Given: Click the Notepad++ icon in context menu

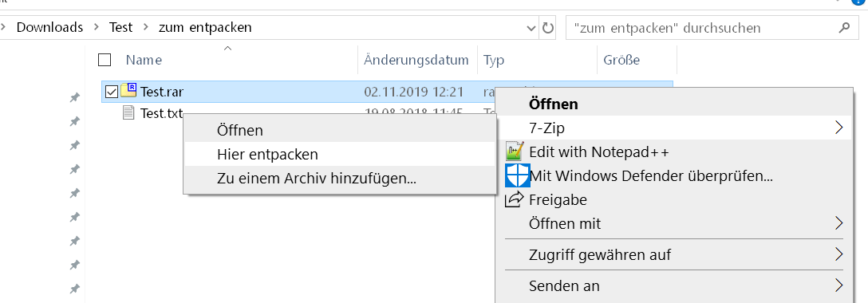Looking at the screenshot, I should (x=515, y=151).
